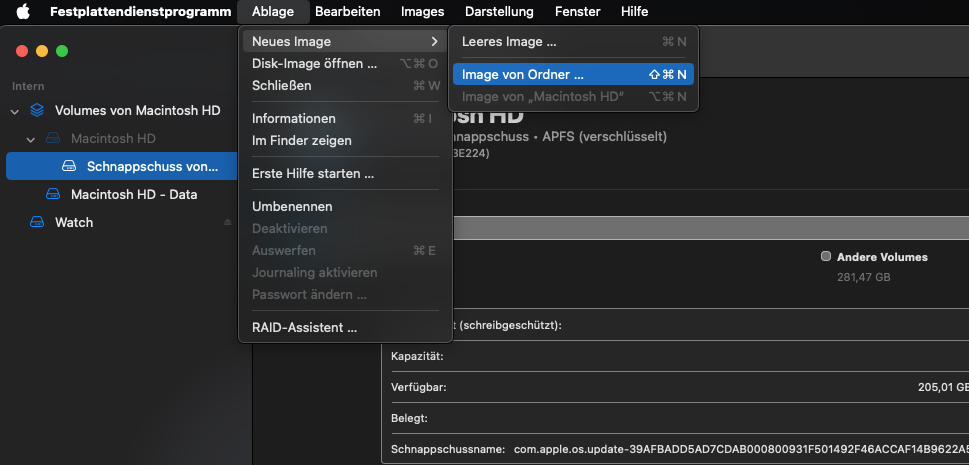The image size is (969, 465).
Task: Click the Volumes von Macintosh HD stack icon
Action: point(37,111)
